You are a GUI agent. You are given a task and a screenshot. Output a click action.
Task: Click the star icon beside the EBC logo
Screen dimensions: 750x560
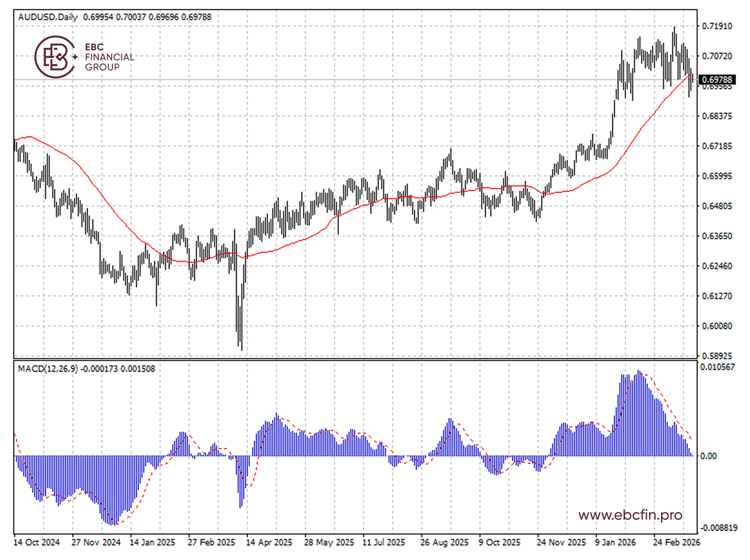point(75,57)
